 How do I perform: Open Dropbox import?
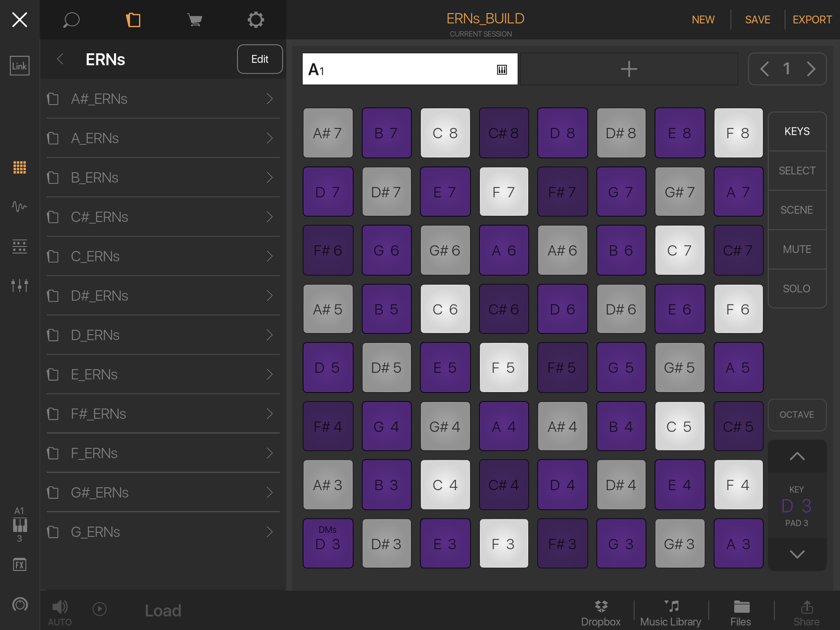point(601,613)
